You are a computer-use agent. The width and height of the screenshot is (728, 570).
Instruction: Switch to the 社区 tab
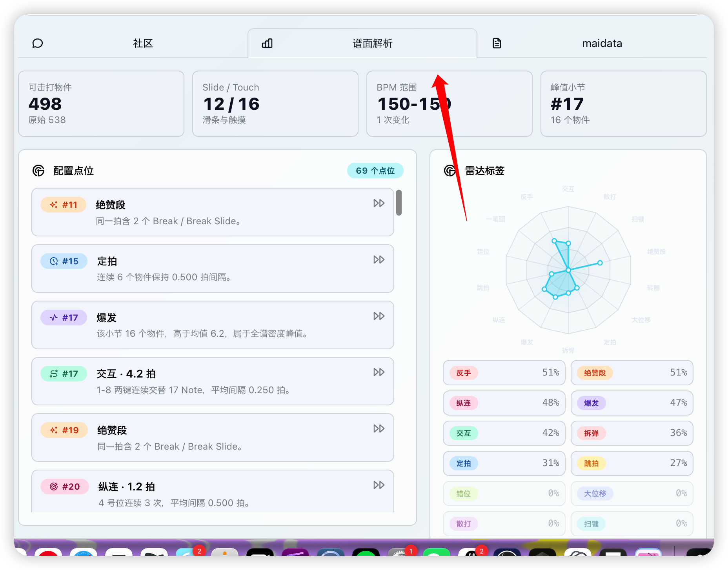click(133, 43)
